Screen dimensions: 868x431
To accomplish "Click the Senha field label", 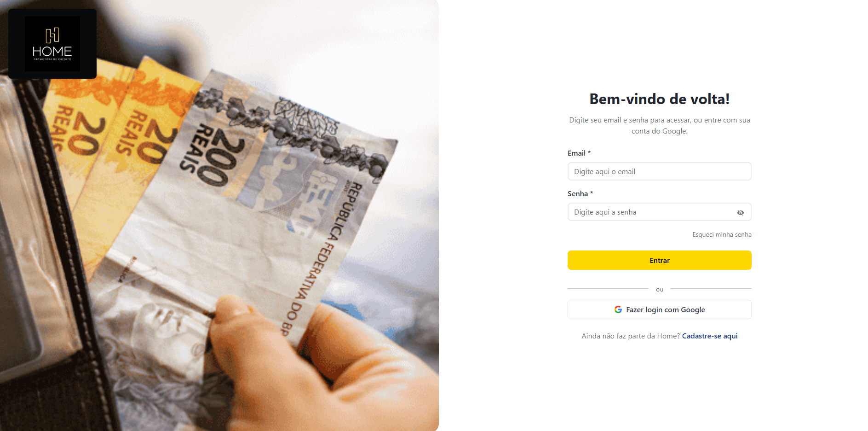I will tap(578, 193).
